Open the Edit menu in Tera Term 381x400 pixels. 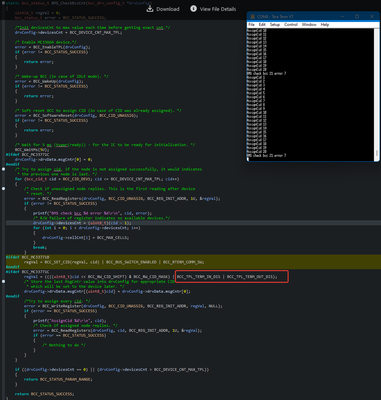pos(262,25)
